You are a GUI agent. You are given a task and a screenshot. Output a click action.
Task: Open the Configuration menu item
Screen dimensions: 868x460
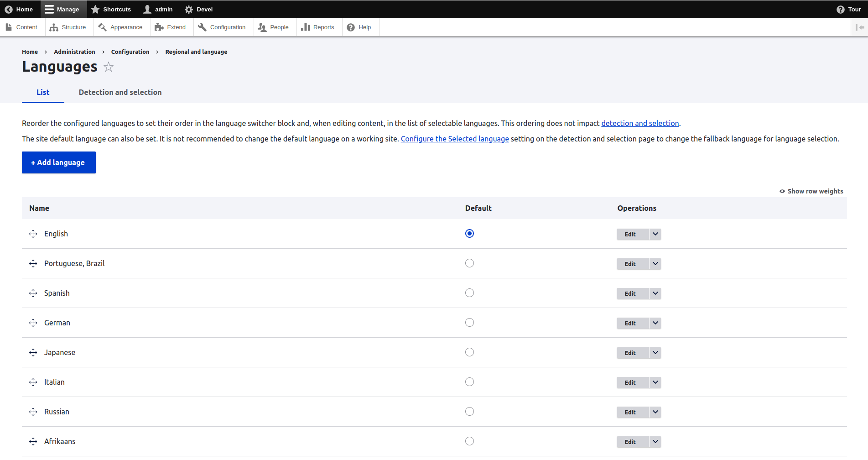(222, 27)
